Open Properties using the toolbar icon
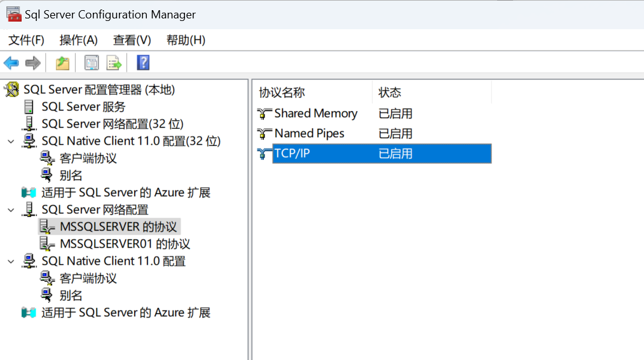The width and height of the screenshot is (644, 360). click(x=92, y=63)
